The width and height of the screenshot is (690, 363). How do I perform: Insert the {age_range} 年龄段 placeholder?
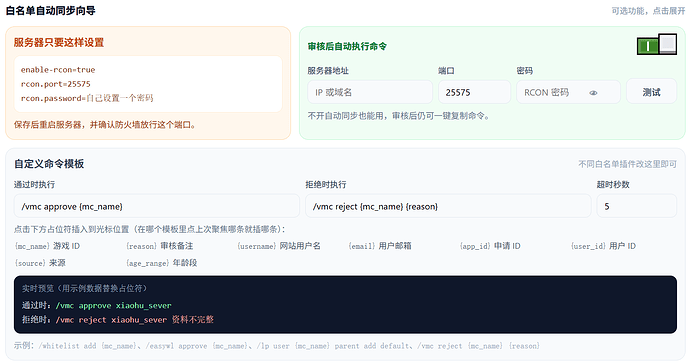tap(161, 263)
